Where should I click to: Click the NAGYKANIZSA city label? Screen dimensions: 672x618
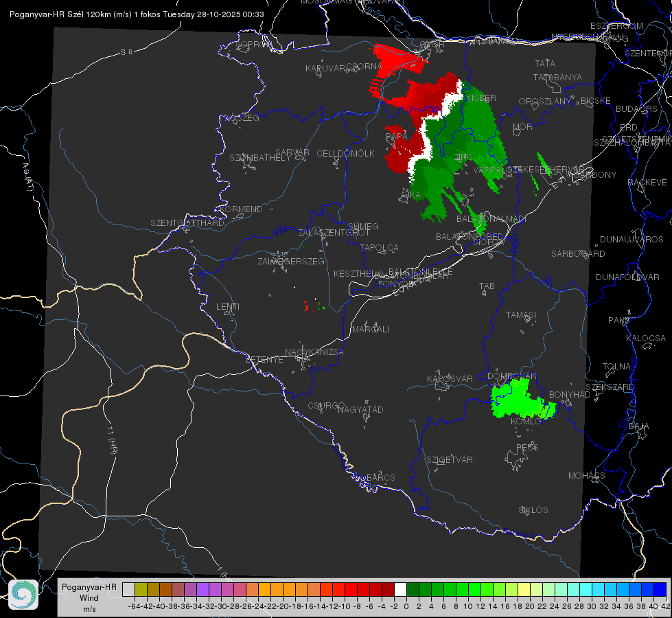click(314, 352)
